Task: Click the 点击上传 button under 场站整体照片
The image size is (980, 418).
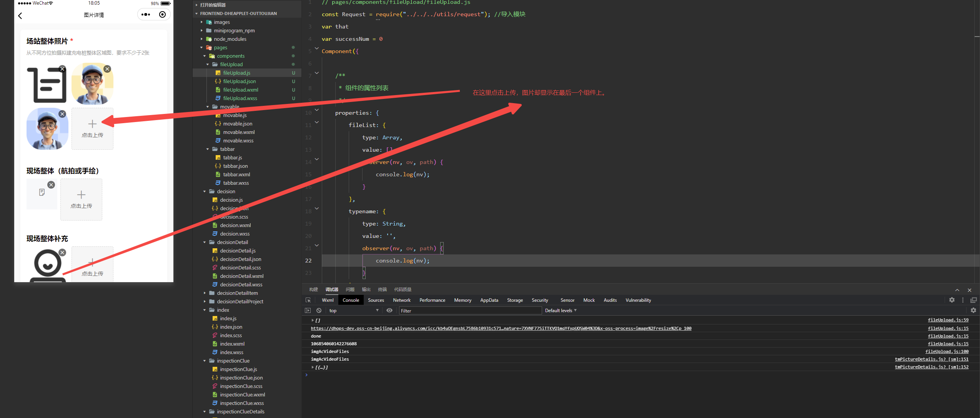Action: (x=92, y=129)
